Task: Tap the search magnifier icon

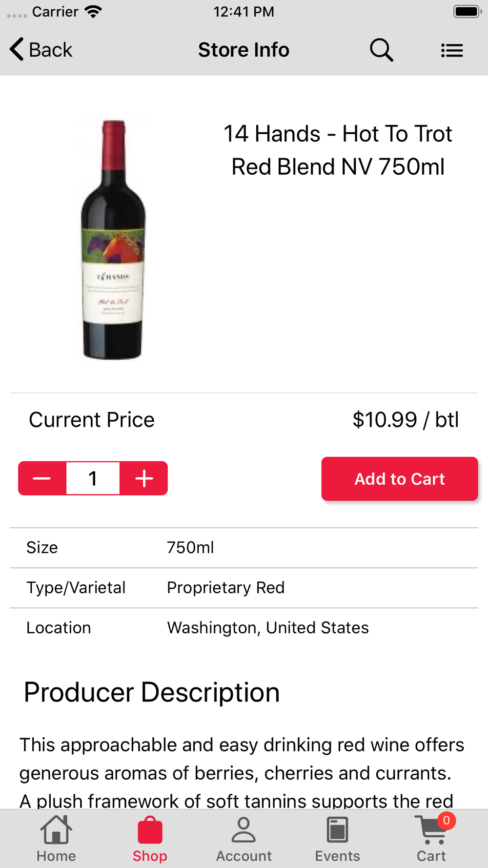Action: click(381, 50)
